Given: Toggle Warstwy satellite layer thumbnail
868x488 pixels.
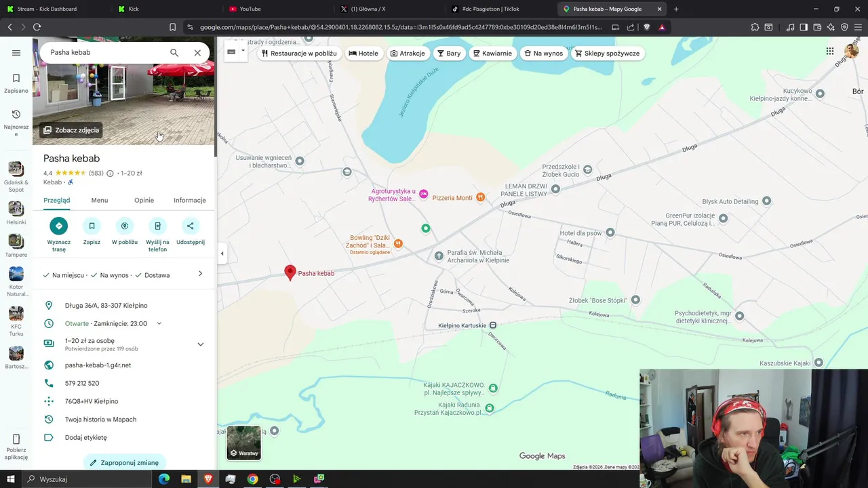Looking at the screenshot, I should (243, 443).
